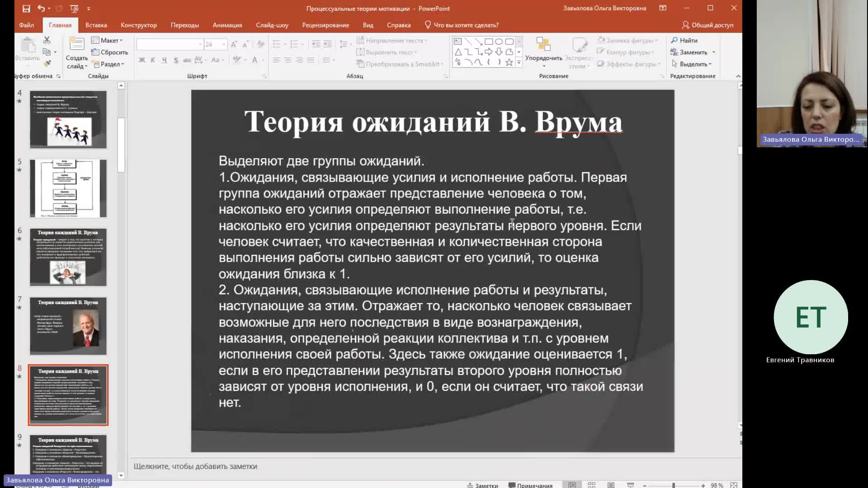The image size is (868, 488).
Task: Select the five-point star shape
Action: (509, 62)
